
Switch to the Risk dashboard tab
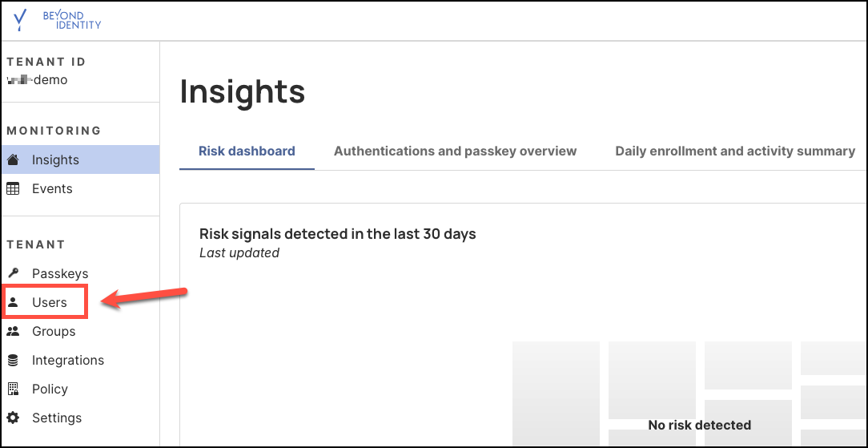[247, 151]
